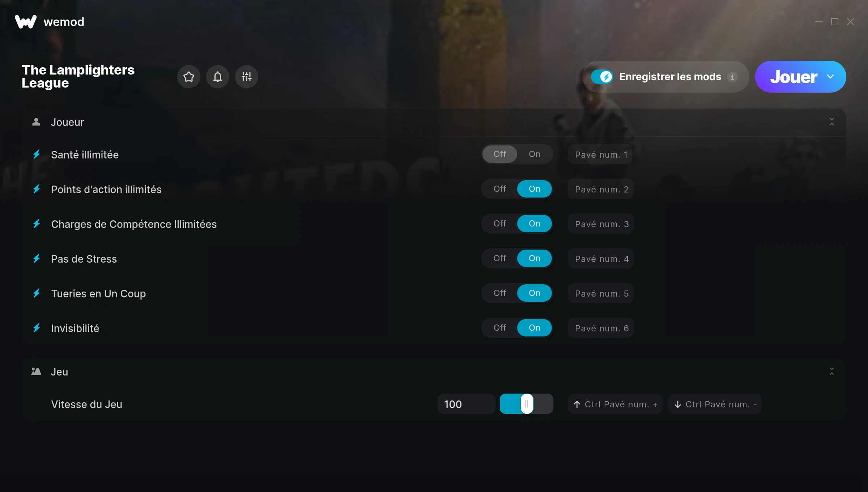Click the info icon beside Enregistrer les mods
The image size is (868, 492).
(x=732, y=77)
